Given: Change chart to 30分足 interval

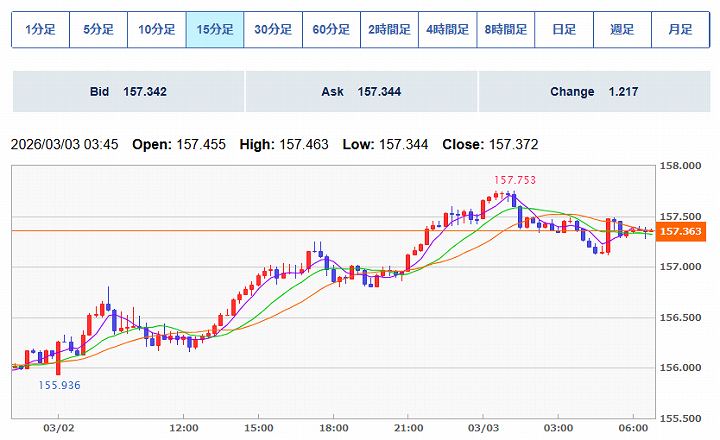Looking at the screenshot, I should click(273, 30).
